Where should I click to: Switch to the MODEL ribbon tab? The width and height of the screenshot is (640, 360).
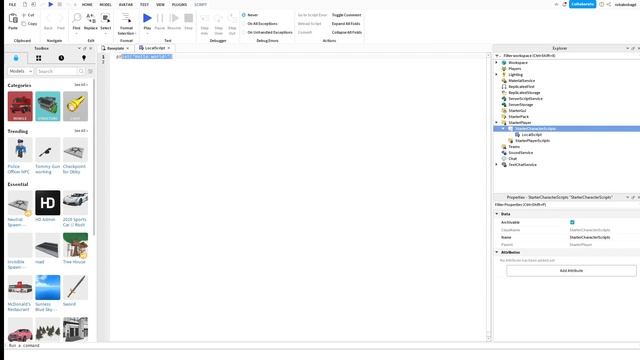click(105, 4)
